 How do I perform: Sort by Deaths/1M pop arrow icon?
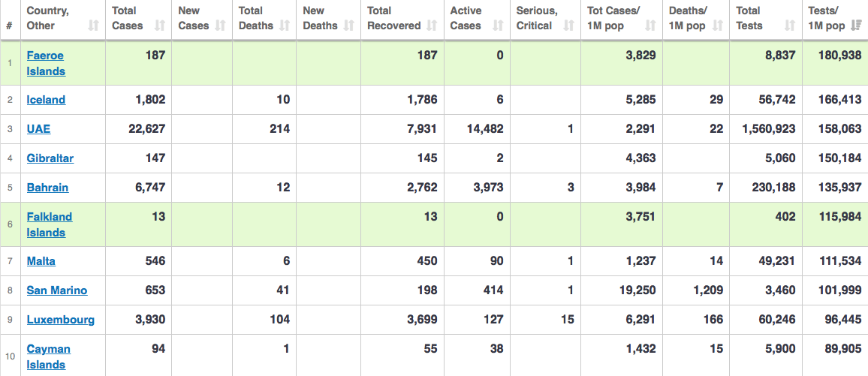click(x=716, y=26)
